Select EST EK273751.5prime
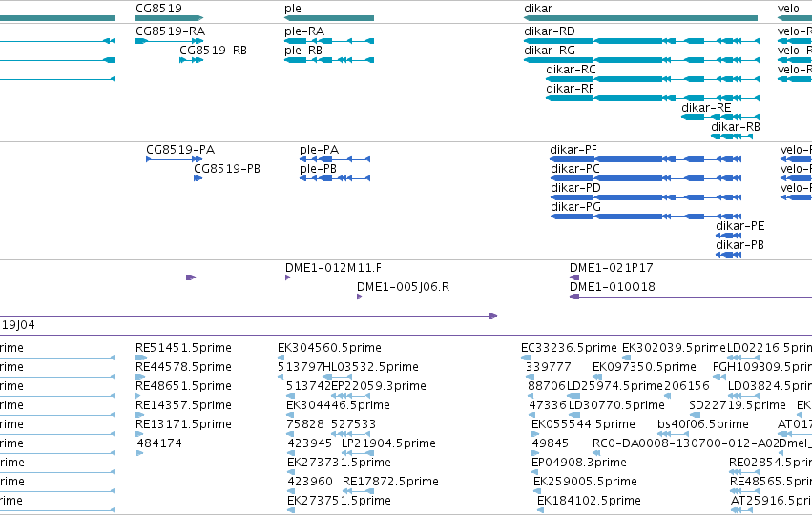812x515 pixels. coord(339,502)
